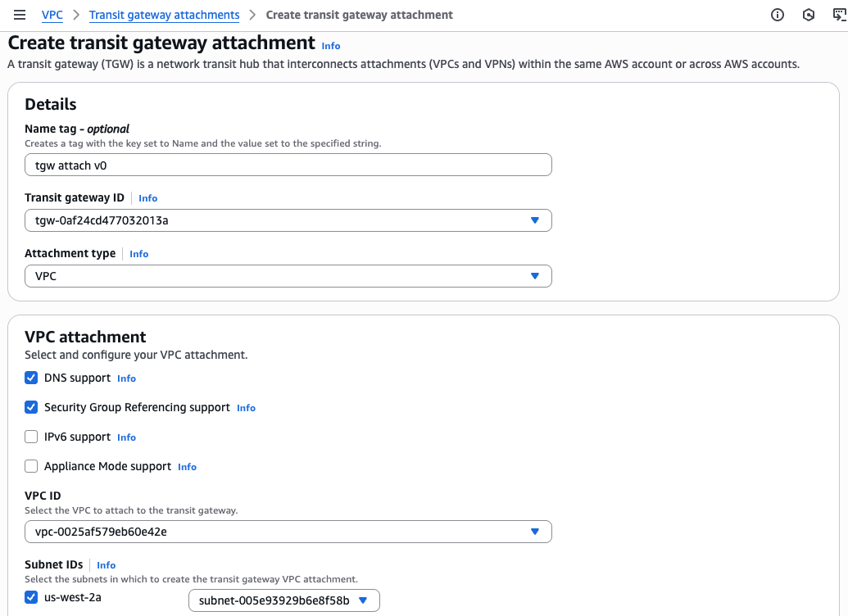Open the CloudShell terminal icon
The image size is (848, 616).
pyautogui.click(x=839, y=15)
